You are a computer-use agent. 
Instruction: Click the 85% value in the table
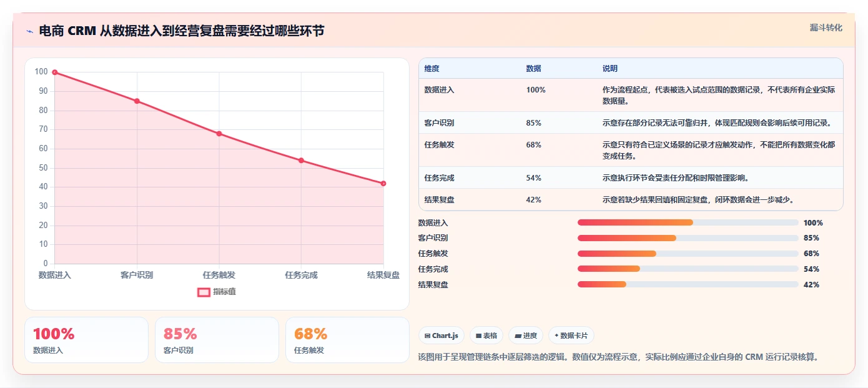(x=534, y=123)
